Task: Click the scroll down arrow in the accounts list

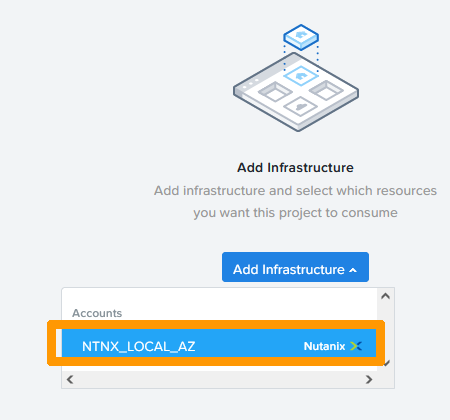Action: [386, 363]
